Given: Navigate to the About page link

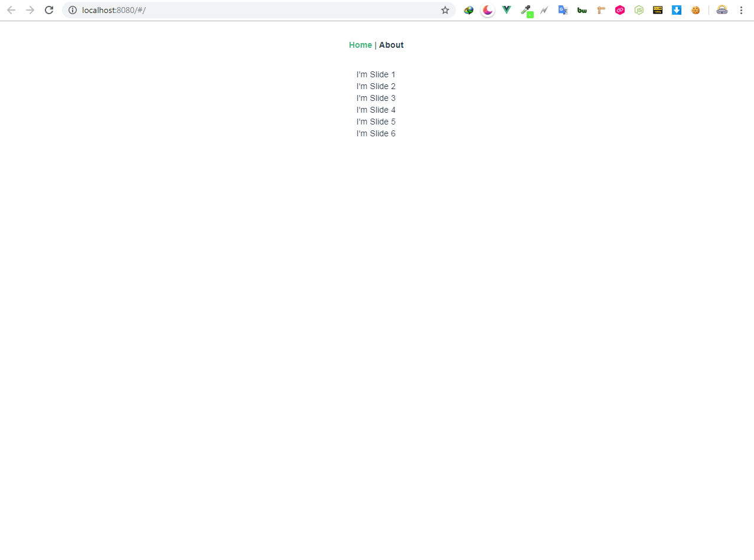Looking at the screenshot, I should point(391,45).
